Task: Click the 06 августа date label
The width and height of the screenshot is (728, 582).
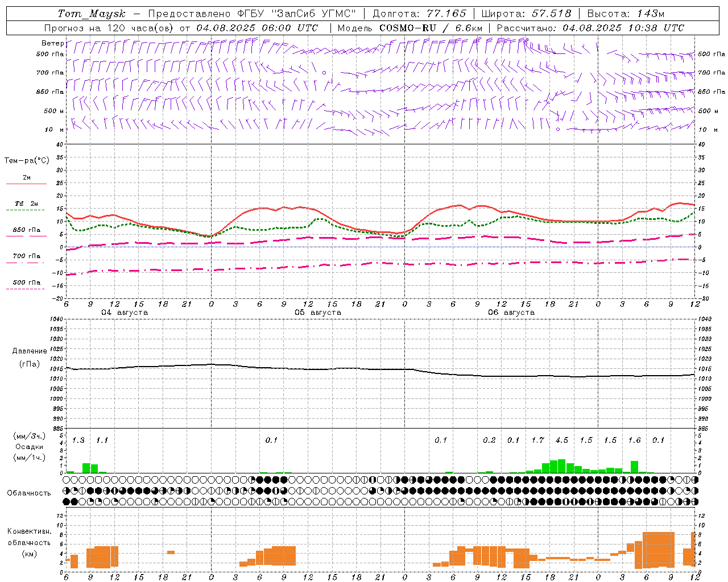Action: coord(511,313)
